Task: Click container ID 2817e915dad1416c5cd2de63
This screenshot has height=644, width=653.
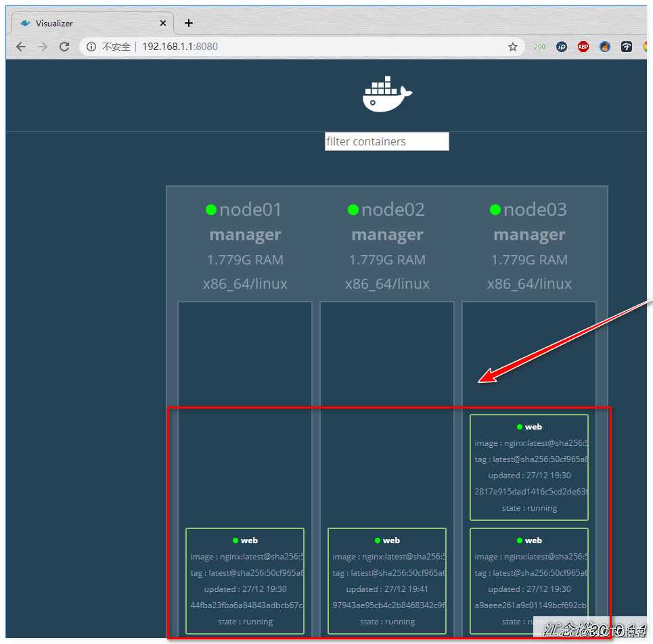Action: click(x=531, y=492)
